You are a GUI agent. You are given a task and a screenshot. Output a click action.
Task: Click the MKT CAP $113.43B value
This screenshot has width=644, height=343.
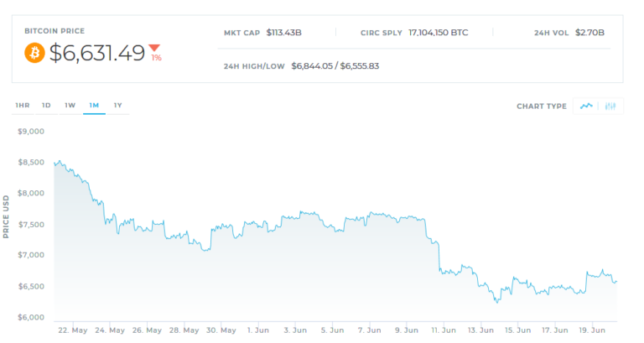pyautogui.click(x=283, y=33)
